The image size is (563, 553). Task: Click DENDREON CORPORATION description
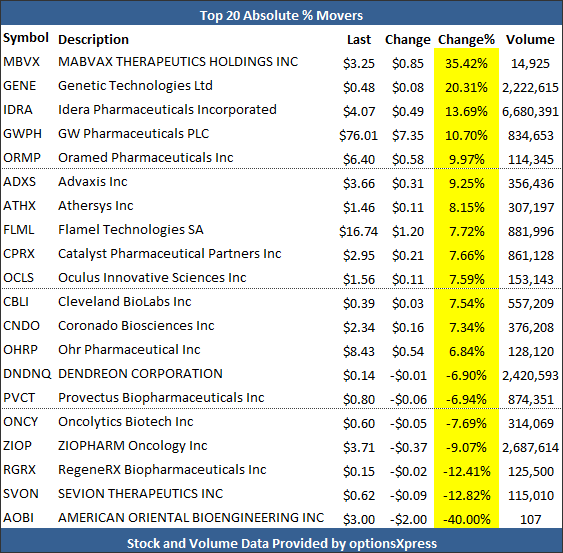[140, 374]
